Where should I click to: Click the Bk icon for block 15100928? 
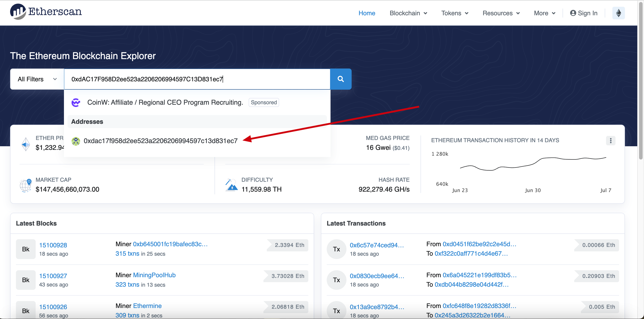coord(26,249)
